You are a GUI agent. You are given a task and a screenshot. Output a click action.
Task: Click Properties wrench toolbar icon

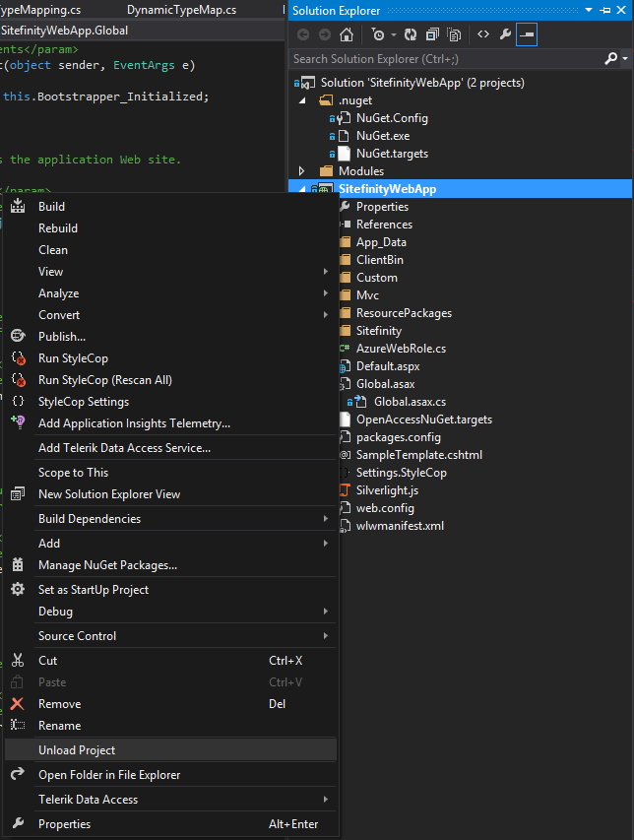pyautogui.click(x=505, y=34)
